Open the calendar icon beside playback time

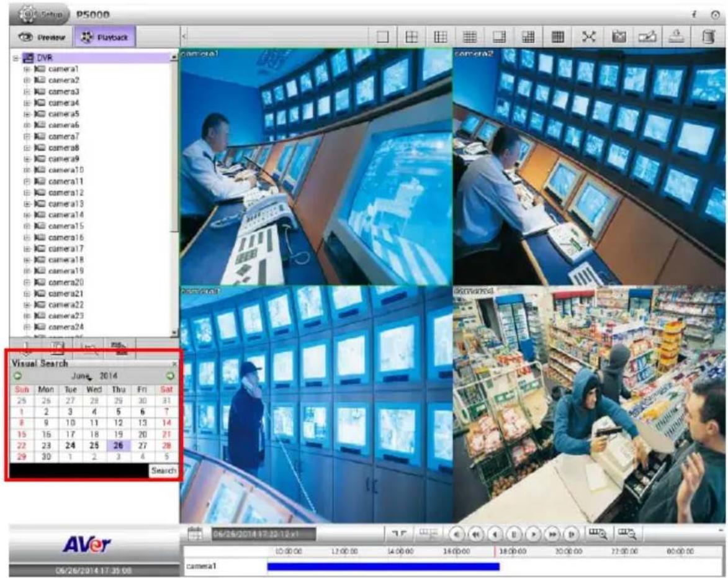point(195,534)
